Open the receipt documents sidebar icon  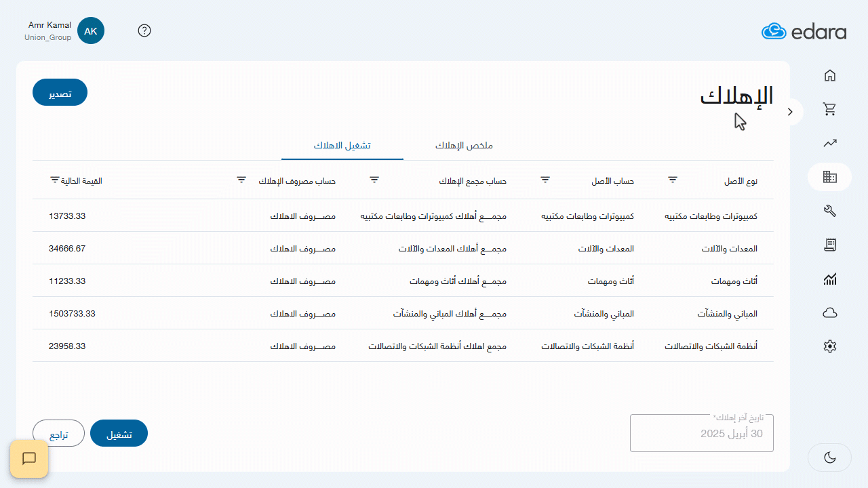point(829,245)
